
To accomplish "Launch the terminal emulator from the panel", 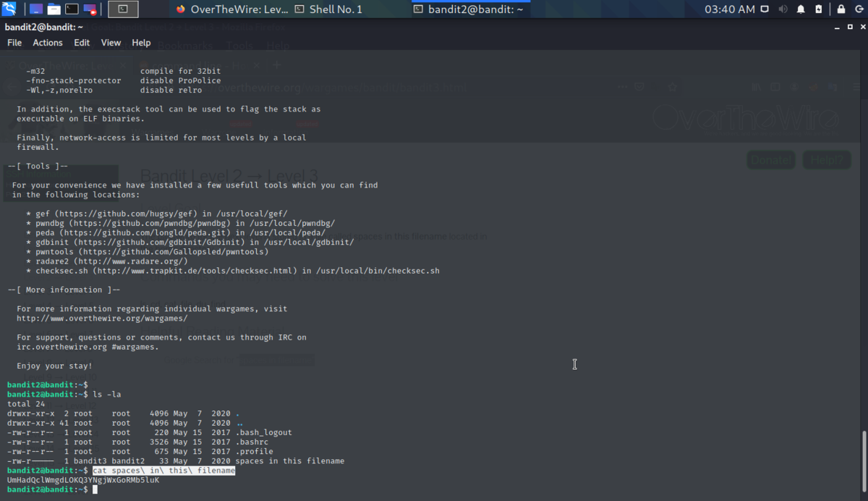I will click(x=72, y=9).
